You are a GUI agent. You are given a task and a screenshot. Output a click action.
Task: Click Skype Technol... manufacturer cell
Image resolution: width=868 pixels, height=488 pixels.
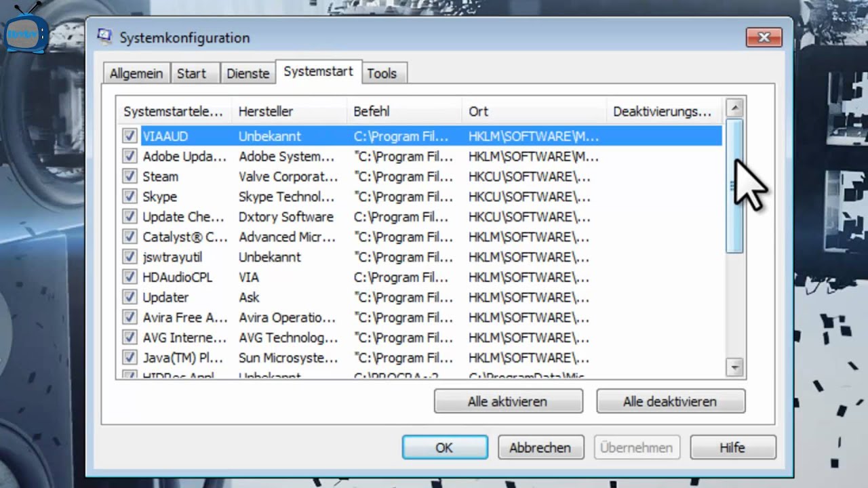tap(287, 197)
